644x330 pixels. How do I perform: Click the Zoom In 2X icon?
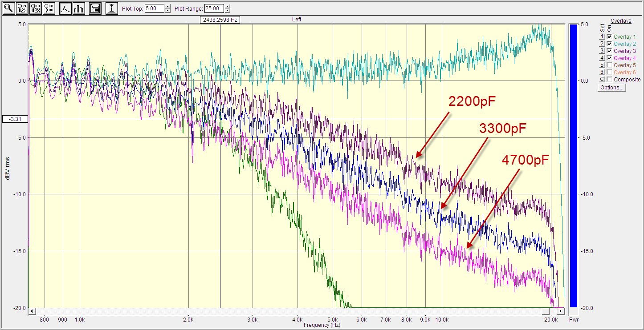(x=22, y=8)
